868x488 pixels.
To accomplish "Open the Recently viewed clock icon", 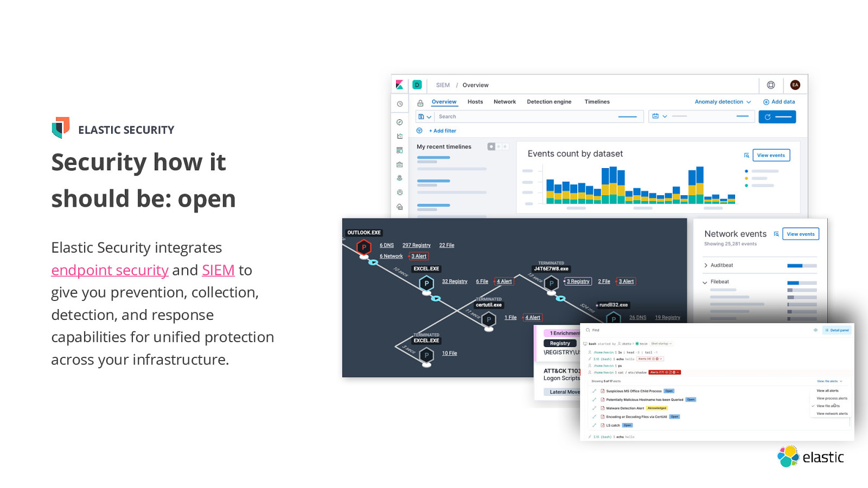I will pyautogui.click(x=400, y=104).
